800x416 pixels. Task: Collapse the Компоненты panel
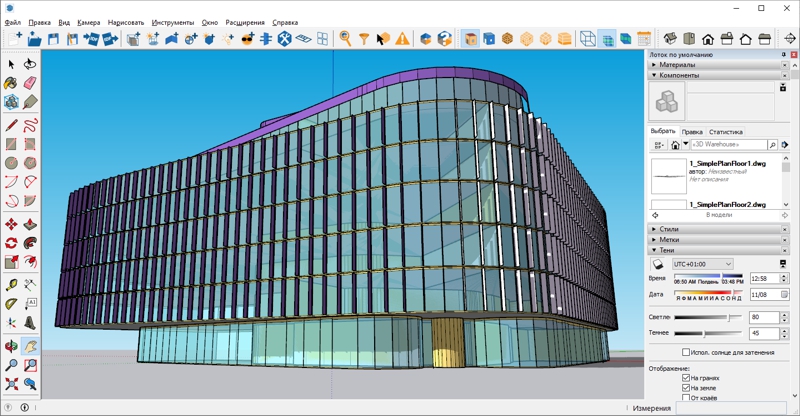pos(654,75)
